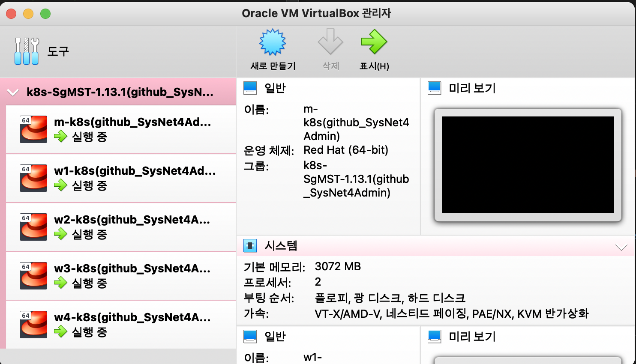Click the 도구 label text
The image size is (636, 364).
click(x=58, y=51)
